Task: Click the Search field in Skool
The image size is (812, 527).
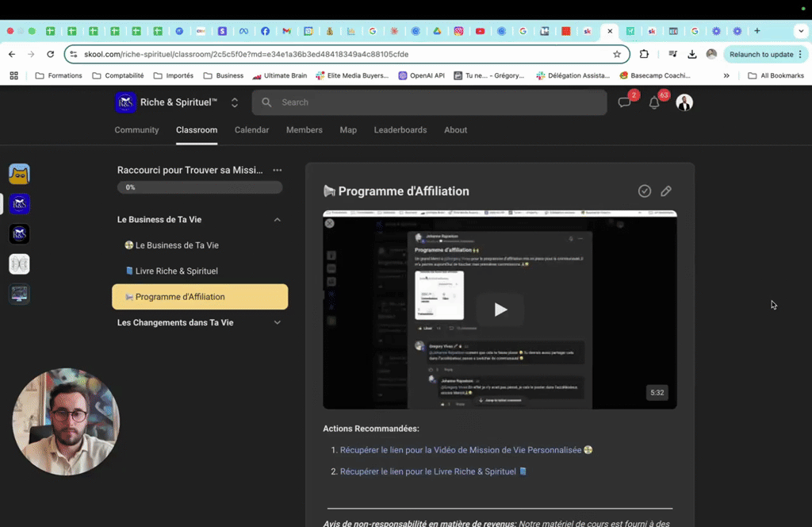Action: click(x=429, y=102)
